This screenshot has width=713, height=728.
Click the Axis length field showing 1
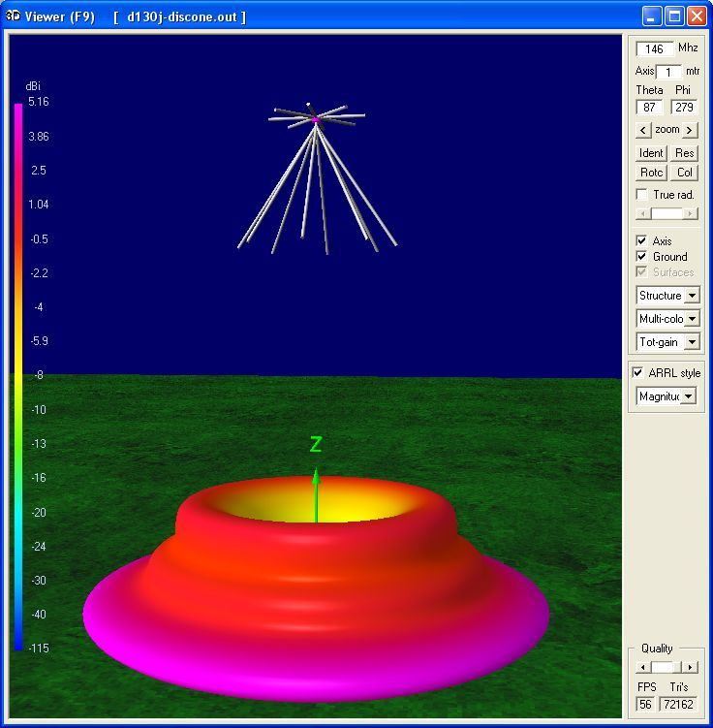click(x=668, y=73)
